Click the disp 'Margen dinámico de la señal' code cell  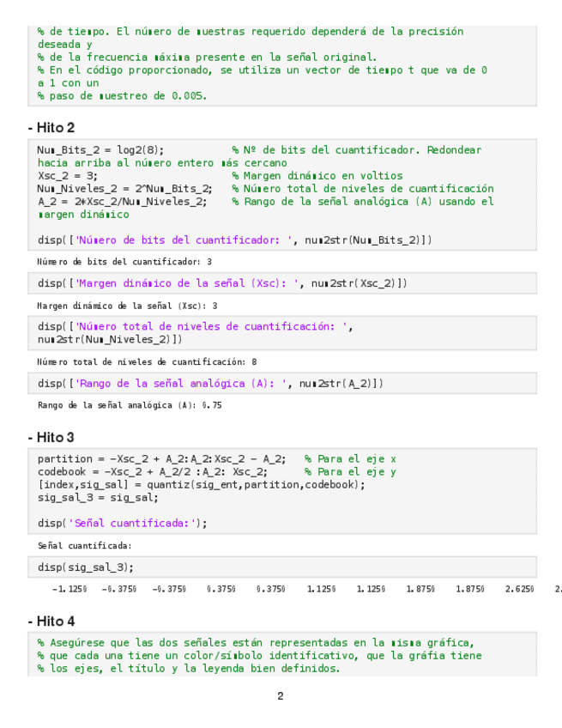(222, 283)
